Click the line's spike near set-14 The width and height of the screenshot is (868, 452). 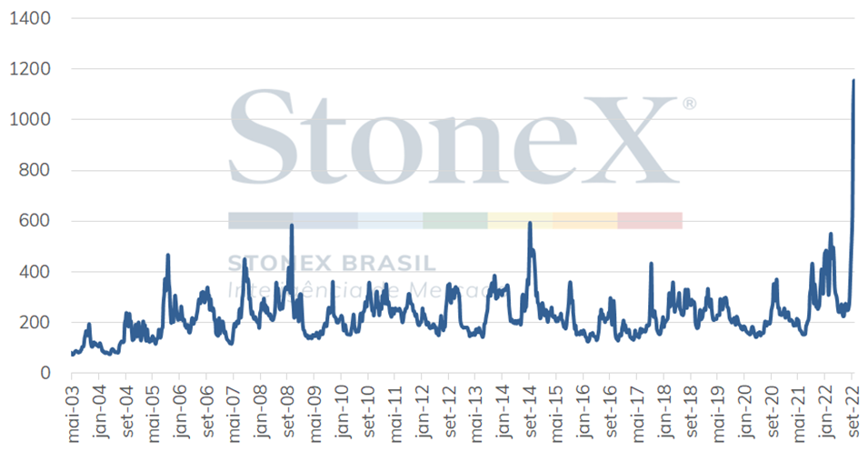coord(530,224)
